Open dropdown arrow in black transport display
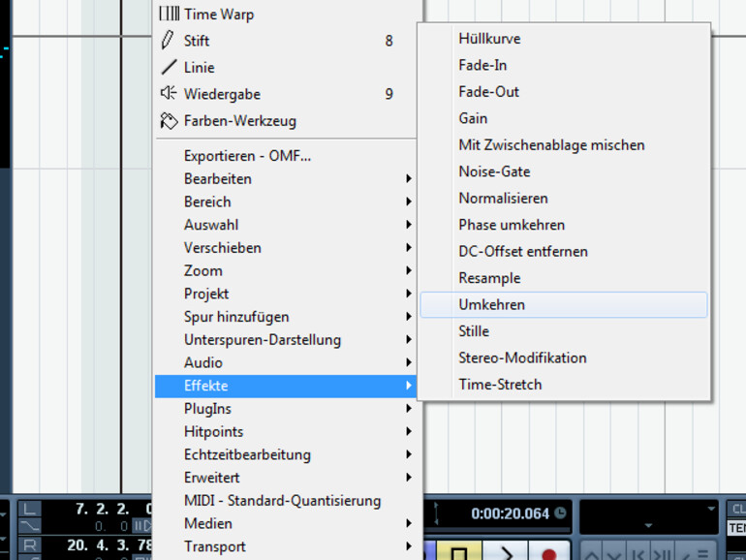Image resolution: width=746 pixels, height=560 pixels. [711, 509]
